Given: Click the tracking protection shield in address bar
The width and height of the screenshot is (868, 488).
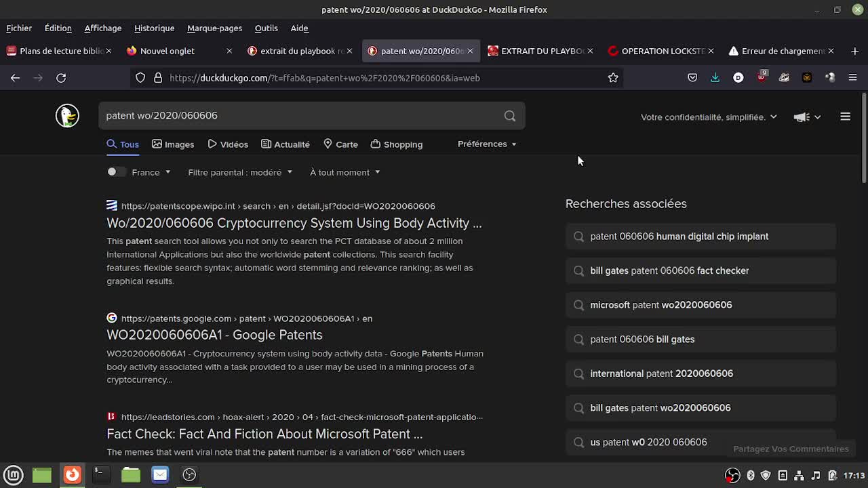Looking at the screenshot, I should point(140,78).
